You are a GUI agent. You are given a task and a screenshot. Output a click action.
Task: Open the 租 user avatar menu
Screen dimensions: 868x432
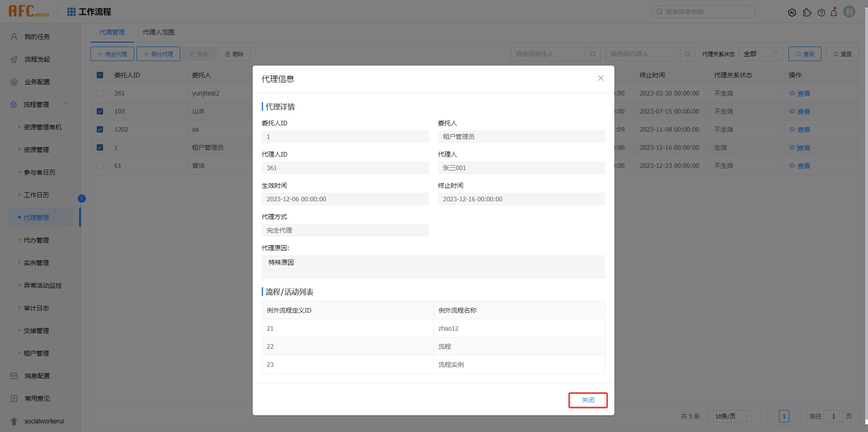849,12
